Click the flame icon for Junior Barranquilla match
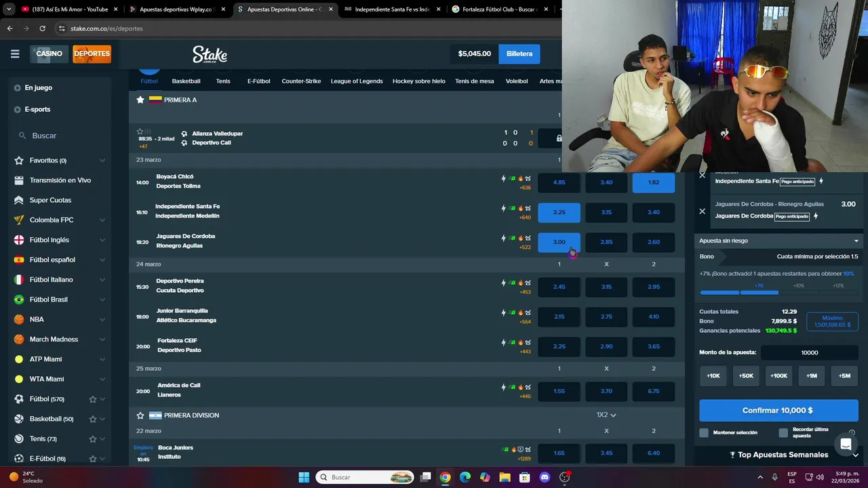The image size is (868, 488). 521,312
